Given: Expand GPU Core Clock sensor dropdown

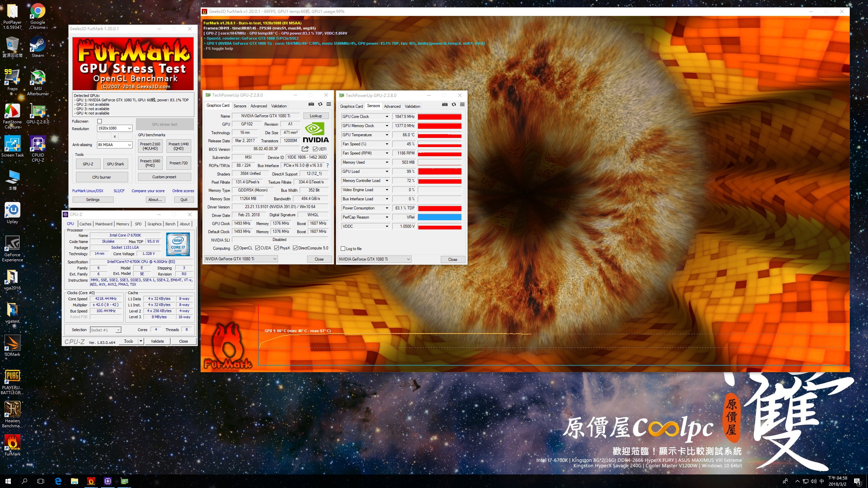Looking at the screenshot, I should point(387,117).
